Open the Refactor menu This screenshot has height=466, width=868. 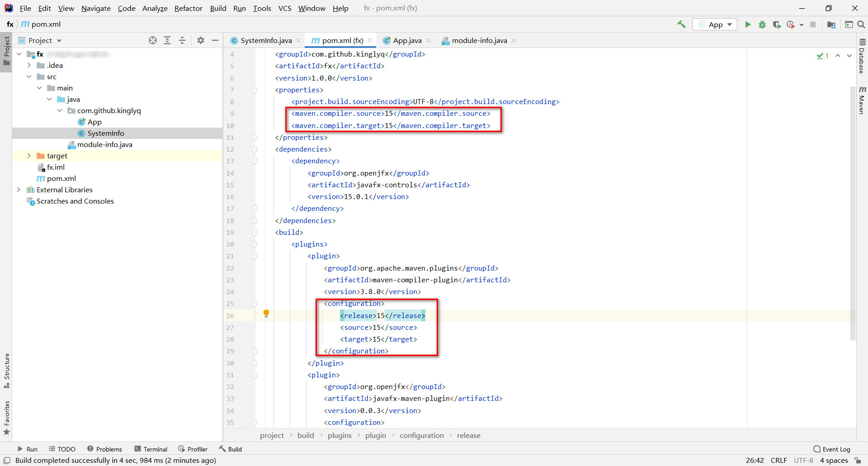(x=188, y=8)
